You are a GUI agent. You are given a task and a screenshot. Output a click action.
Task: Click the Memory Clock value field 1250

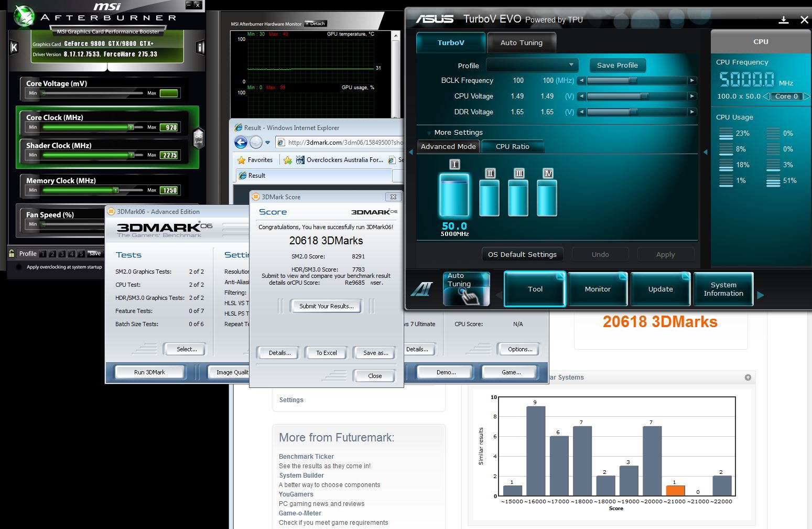[169, 190]
